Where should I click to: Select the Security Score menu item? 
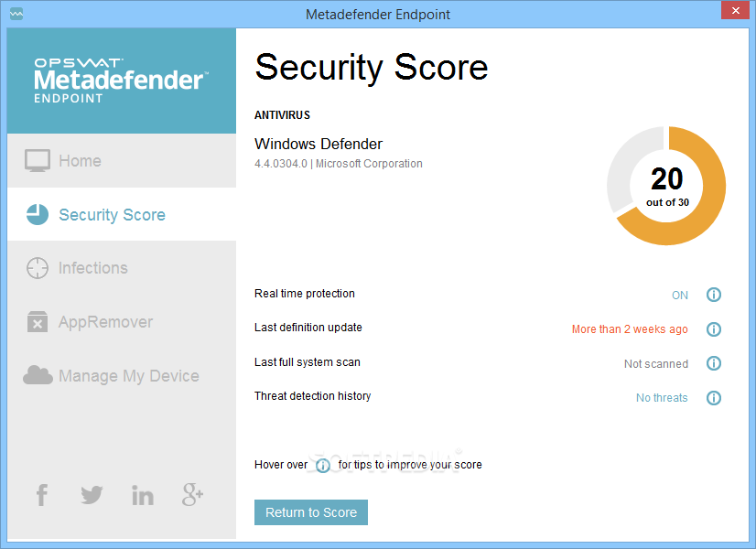click(x=122, y=214)
